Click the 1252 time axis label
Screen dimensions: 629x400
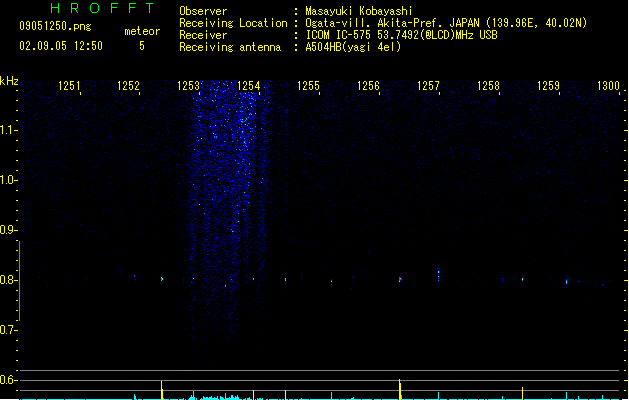(128, 85)
